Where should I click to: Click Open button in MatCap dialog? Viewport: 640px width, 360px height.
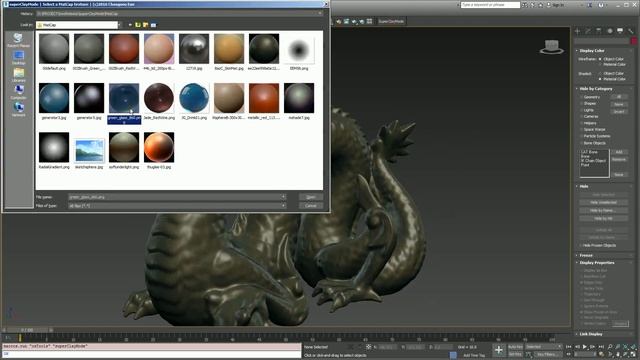(x=311, y=197)
